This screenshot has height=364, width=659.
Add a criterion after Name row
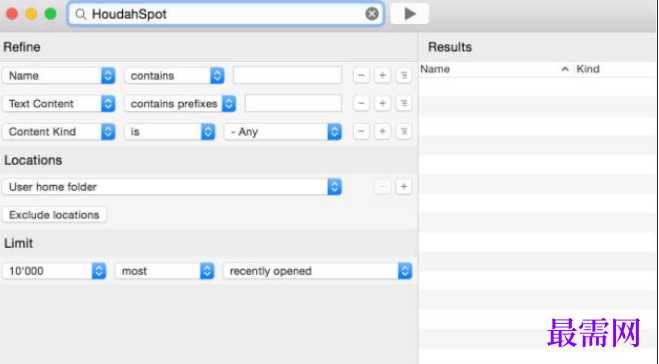pos(382,76)
